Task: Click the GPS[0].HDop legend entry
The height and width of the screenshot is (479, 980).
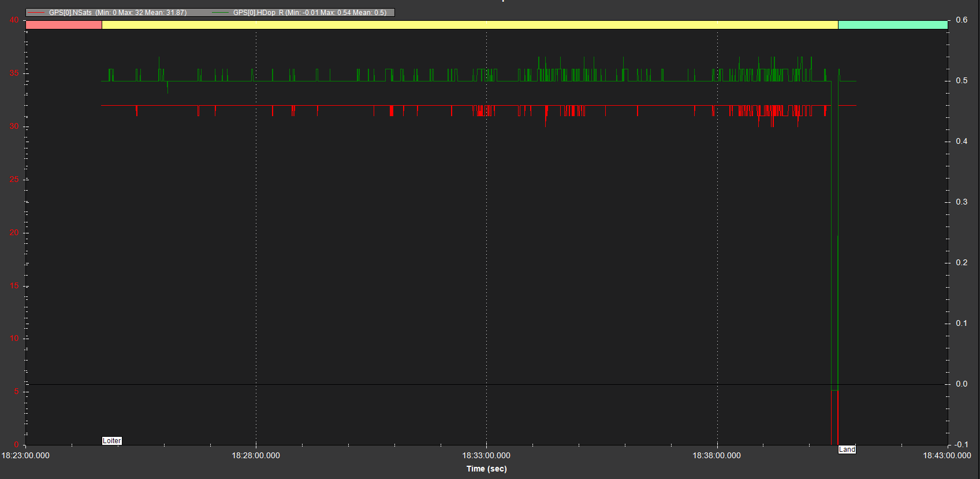Action: click(x=300, y=12)
